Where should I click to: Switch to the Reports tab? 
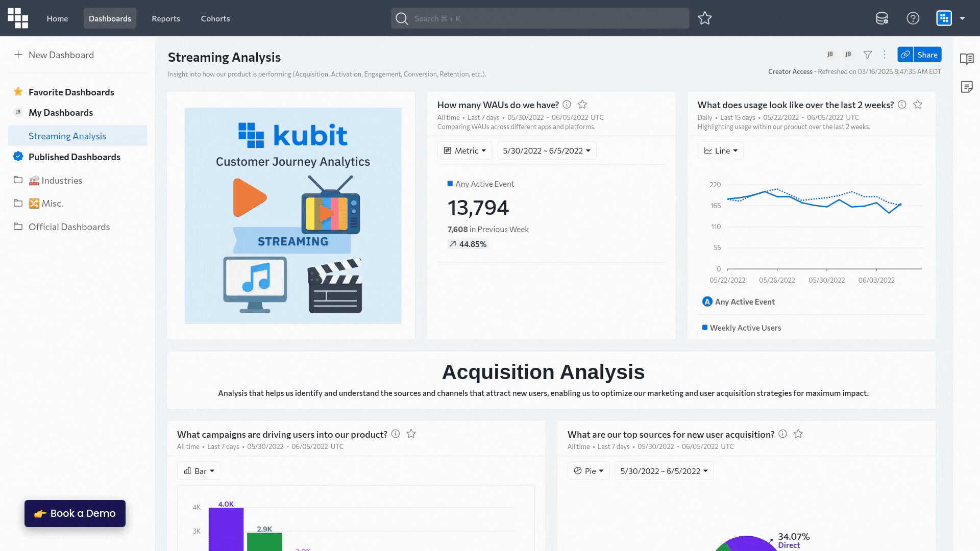[165, 18]
